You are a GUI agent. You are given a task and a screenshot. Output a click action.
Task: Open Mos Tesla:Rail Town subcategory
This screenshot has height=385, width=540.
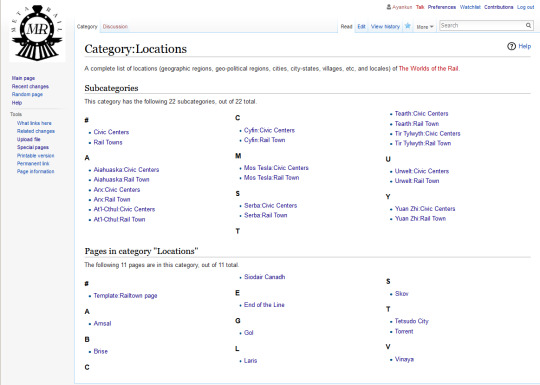point(271,178)
